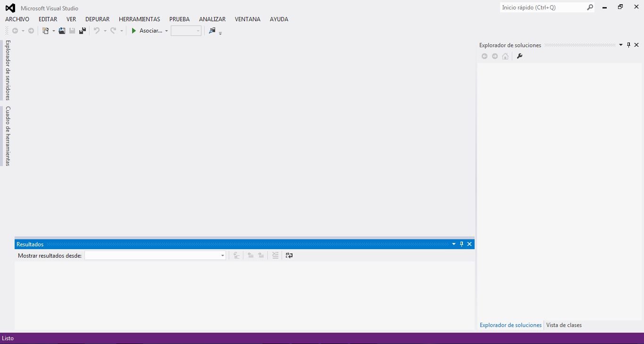Open Explorador de soluciones window position menu
Viewport: 644px width, 344px height.
(x=620, y=45)
